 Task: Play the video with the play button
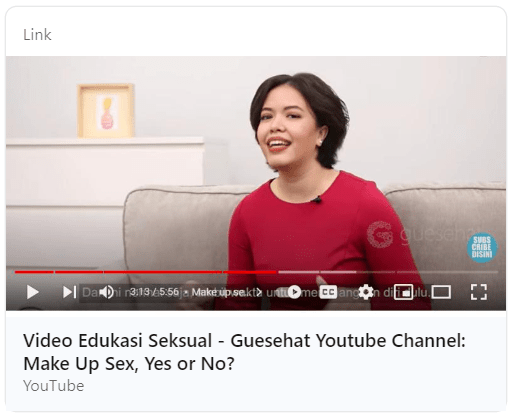pyautogui.click(x=32, y=292)
